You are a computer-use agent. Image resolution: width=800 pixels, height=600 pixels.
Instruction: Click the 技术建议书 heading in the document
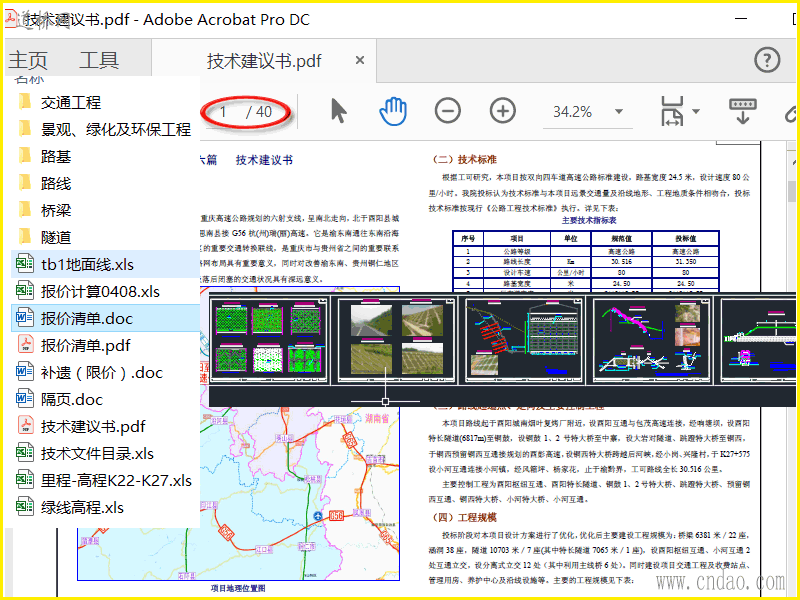tap(264, 160)
